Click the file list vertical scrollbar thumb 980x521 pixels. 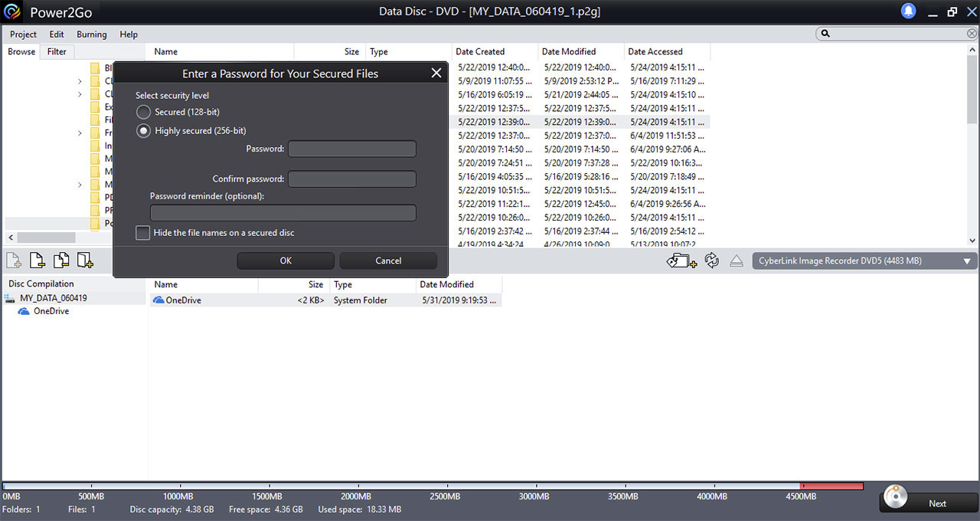[972, 90]
